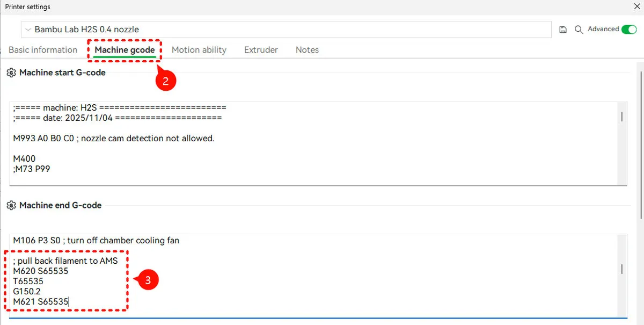Click the save preset floppy disk icon
The width and height of the screenshot is (644, 325).
[563, 30]
